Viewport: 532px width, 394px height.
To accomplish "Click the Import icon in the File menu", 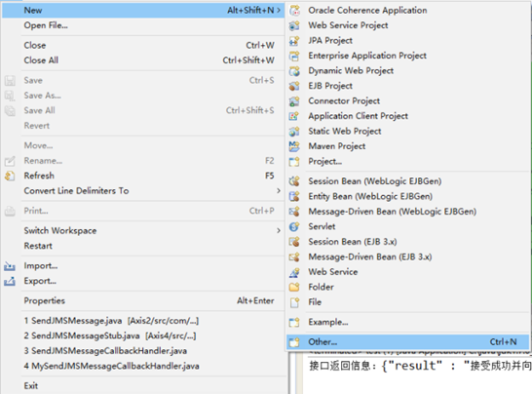I will click(10, 266).
